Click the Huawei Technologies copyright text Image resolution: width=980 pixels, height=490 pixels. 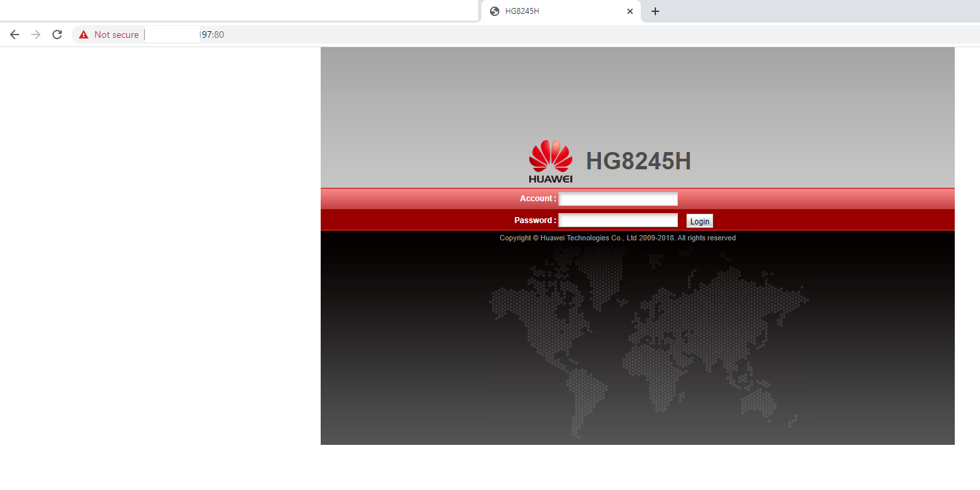[617, 238]
